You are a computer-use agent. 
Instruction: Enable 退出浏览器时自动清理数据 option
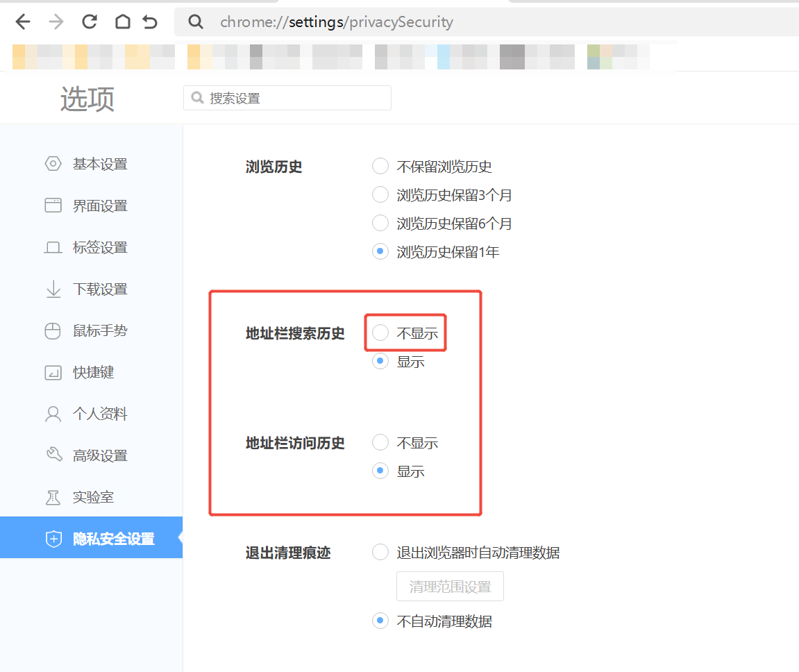[x=380, y=553]
